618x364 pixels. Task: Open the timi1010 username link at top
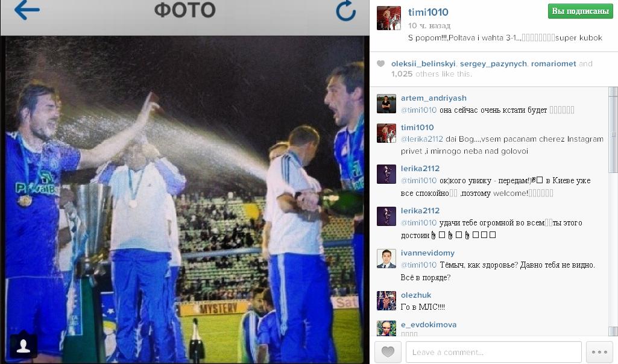point(428,12)
